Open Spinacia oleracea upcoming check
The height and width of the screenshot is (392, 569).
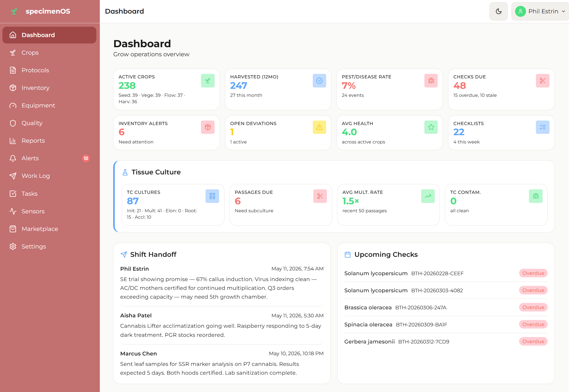point(446,325)
